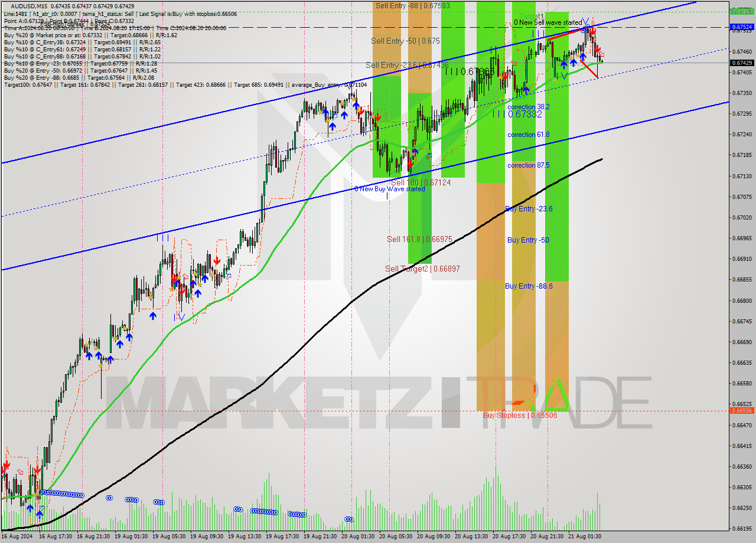The width and height of the screenshot is (756, 543).
Task: Click the 'correction 38.2' label
Action: click(529, 107)
